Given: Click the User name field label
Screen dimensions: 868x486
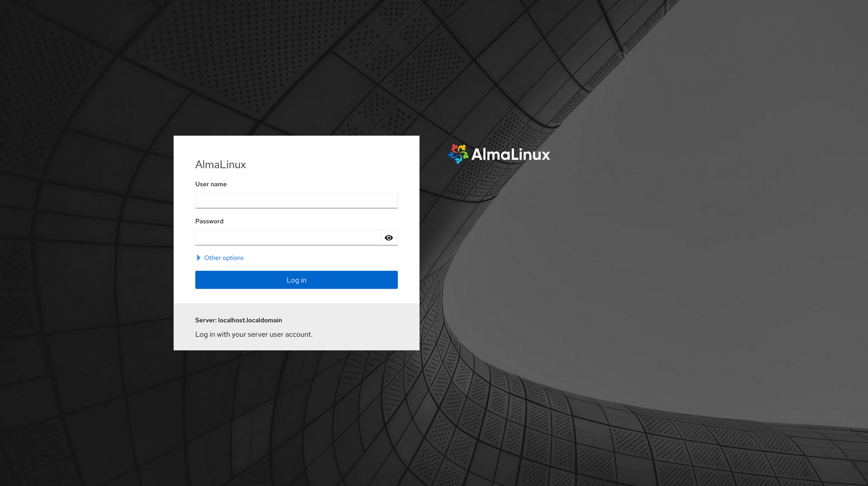Looking at the screenshot, I should 211,184.
